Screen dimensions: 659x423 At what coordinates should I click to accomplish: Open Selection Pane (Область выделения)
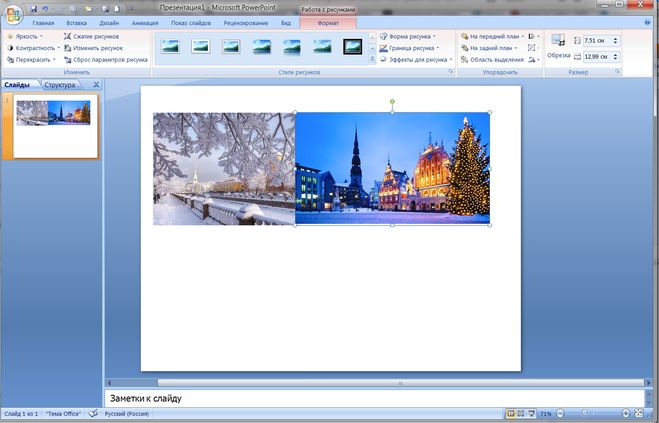(x=491, y=60)
